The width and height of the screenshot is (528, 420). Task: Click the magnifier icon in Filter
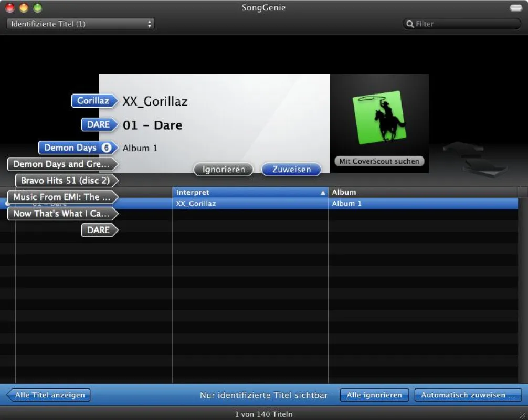(x=410, y=24)
